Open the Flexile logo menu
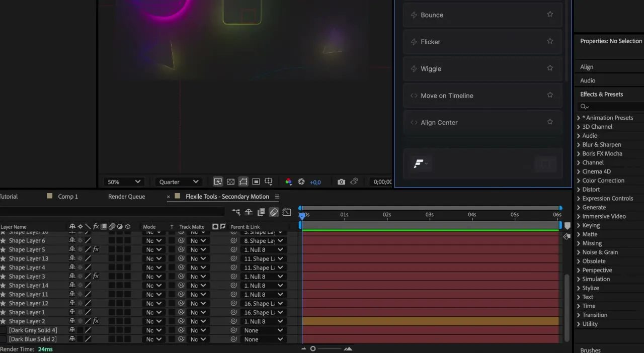Image resolution: width=644 pixels, height=353 pixels. coord(421,163)
